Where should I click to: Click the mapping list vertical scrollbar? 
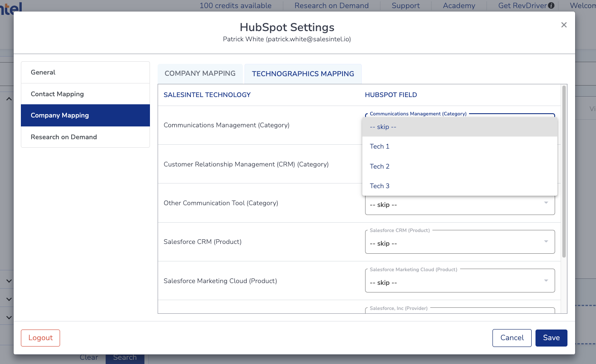point(564,172)
